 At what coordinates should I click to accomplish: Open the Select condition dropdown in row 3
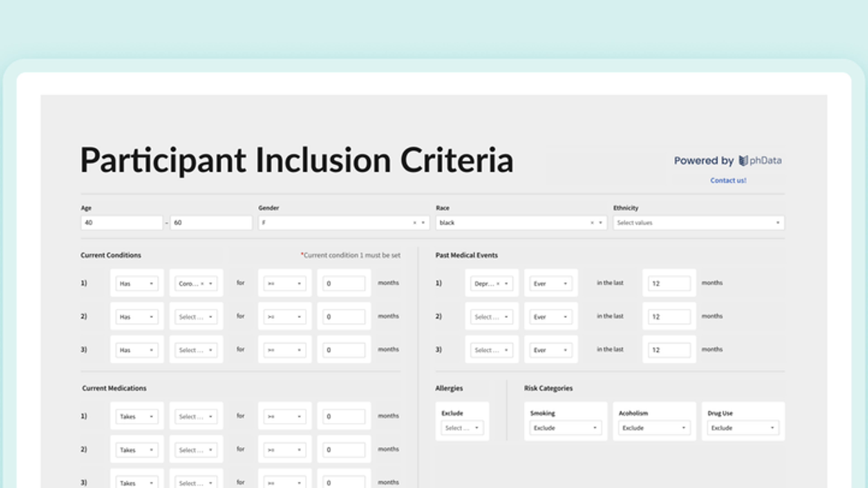coord(196,350)
